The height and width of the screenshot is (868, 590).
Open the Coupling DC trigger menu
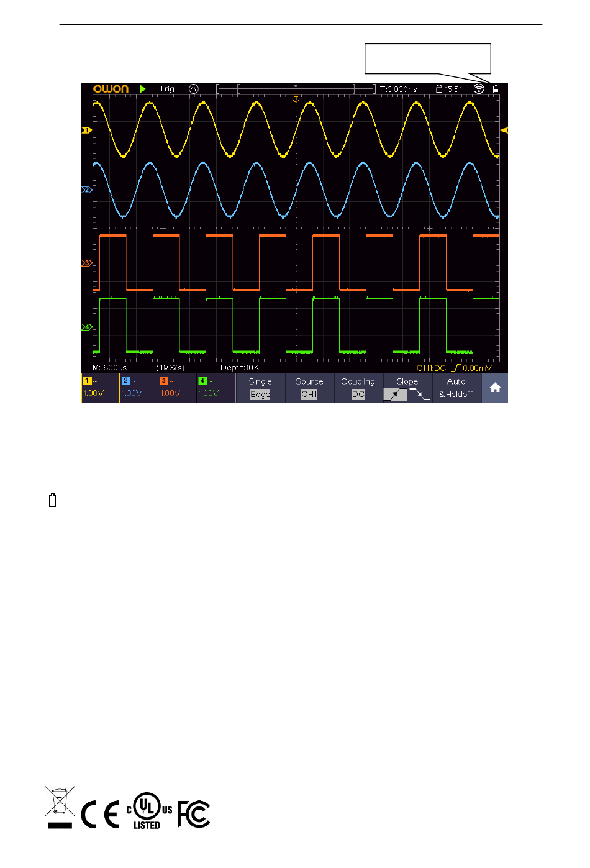(358, 388)
